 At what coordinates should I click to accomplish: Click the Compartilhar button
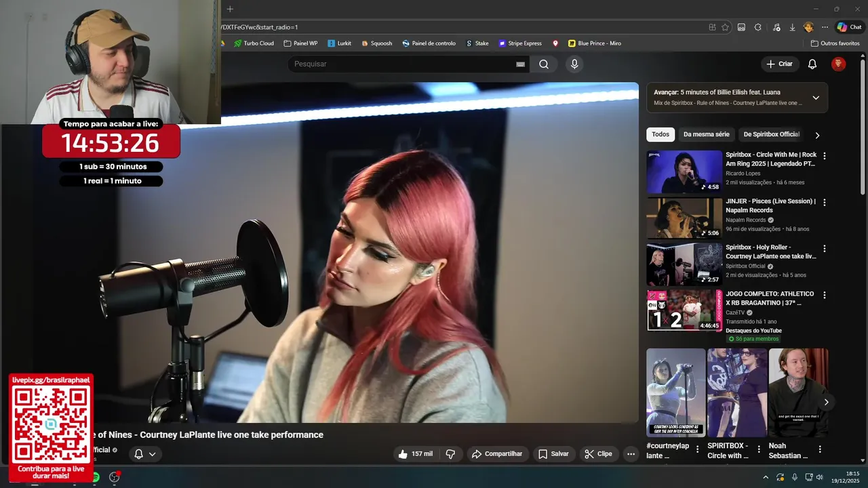(x=497, y=454)
